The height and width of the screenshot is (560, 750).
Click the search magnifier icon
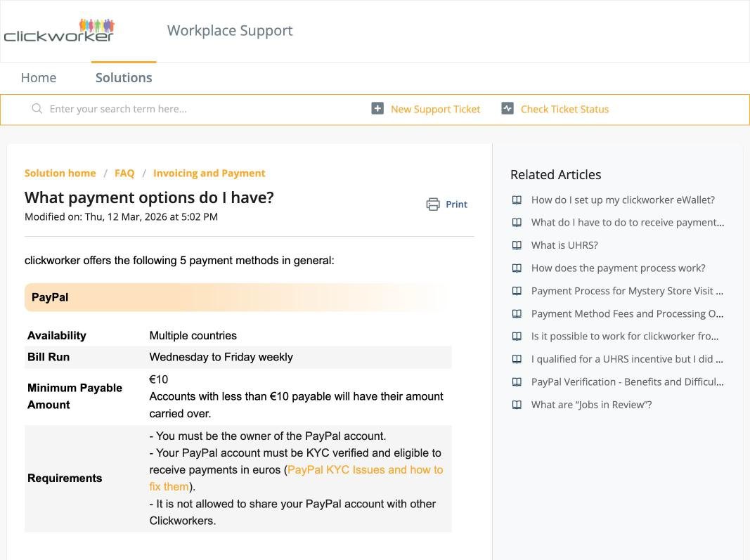(37, 108)
